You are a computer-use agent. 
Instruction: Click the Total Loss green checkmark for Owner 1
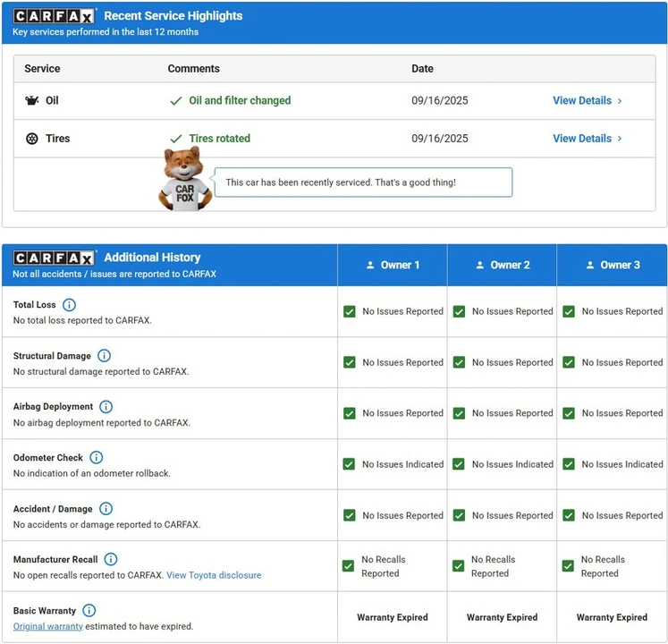coord(350,311)
